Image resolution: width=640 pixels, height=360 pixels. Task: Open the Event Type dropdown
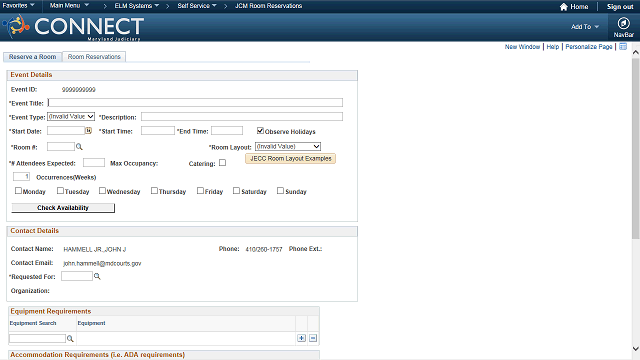(x=71, y=117)
